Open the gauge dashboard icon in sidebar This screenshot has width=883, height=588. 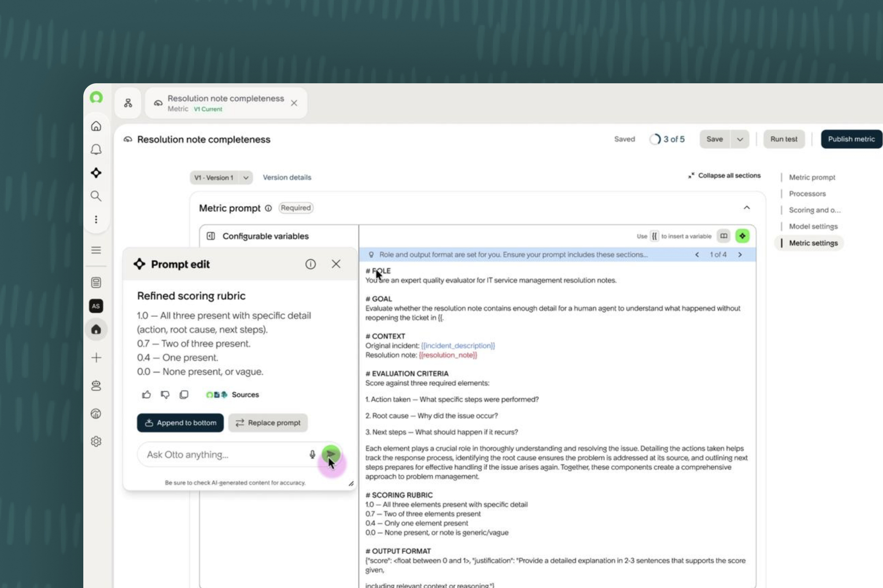point(96,414)
